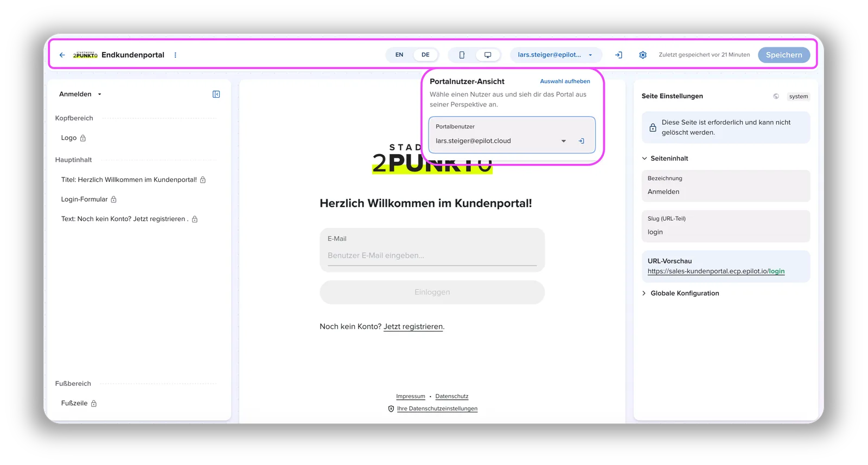Open the three-dot menu beside Endkundenportal
This screenshot has height=465, width=868.
(175, 55)
